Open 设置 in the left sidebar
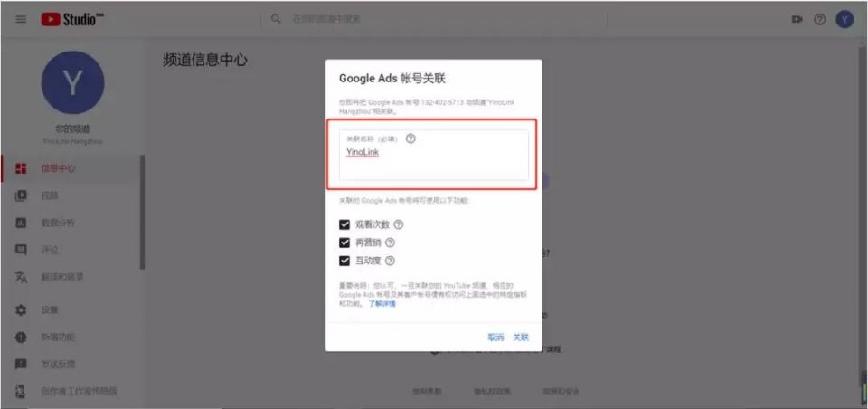 pyautogui.click(x=49, y=310)
